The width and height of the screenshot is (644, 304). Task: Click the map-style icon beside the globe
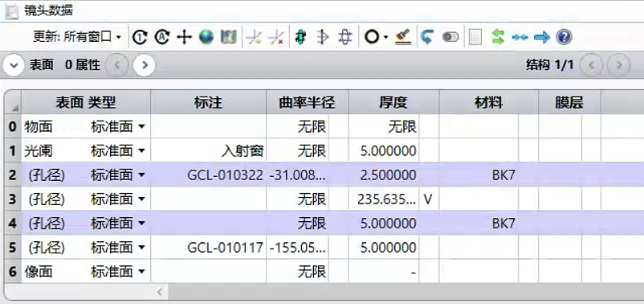[228, 38]
